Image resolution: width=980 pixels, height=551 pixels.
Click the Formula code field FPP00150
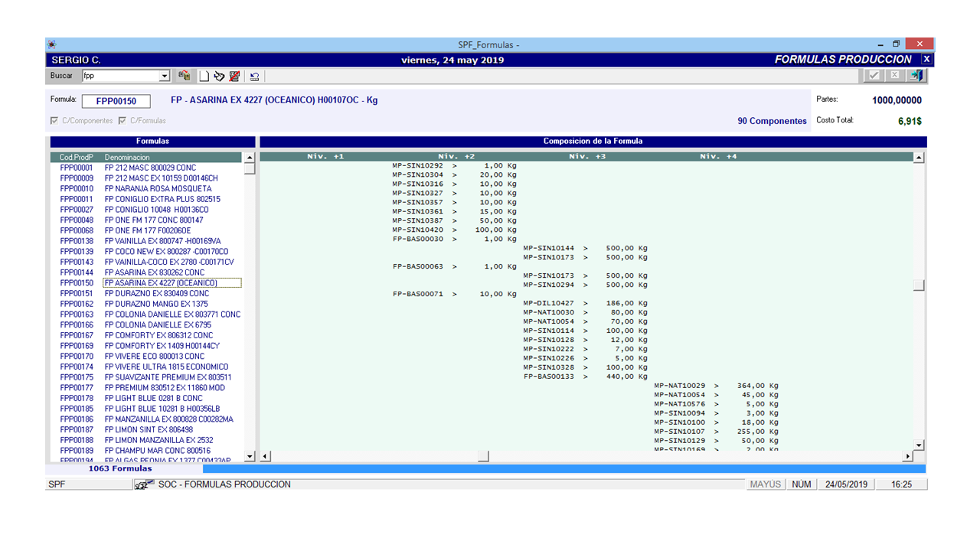(x=116, y=101)
